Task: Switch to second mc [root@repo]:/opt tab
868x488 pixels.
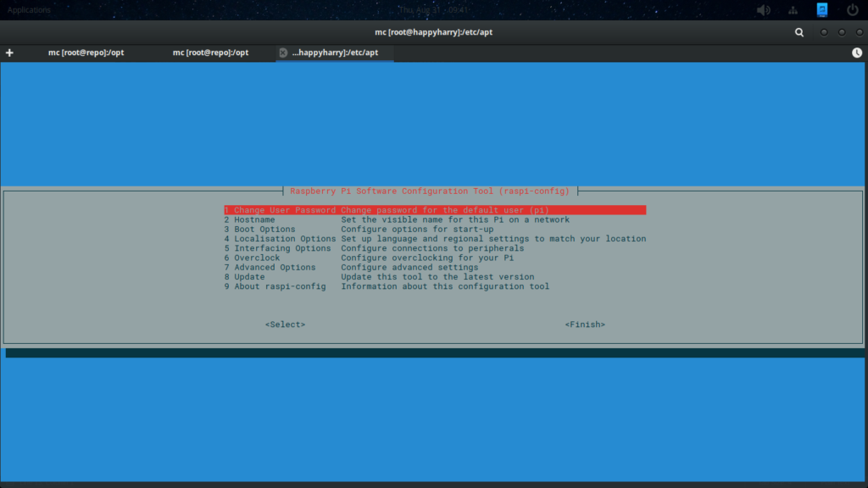Action: [x=210, y=53]
